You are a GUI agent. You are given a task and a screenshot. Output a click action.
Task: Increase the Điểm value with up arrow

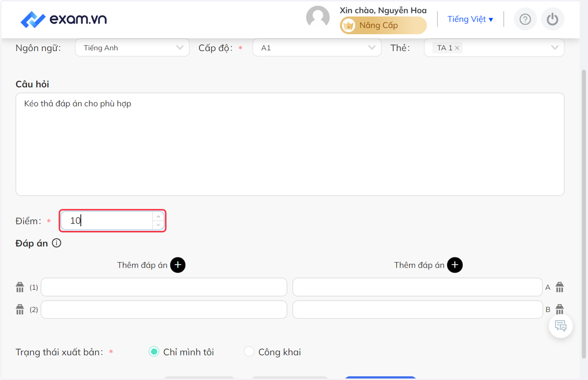(x=158, y=216)
